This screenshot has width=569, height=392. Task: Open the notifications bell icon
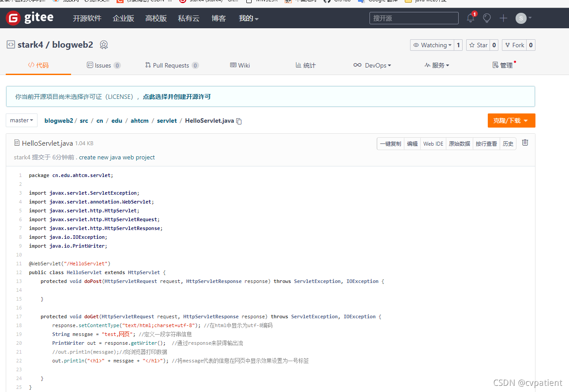(x=470, y=18)
